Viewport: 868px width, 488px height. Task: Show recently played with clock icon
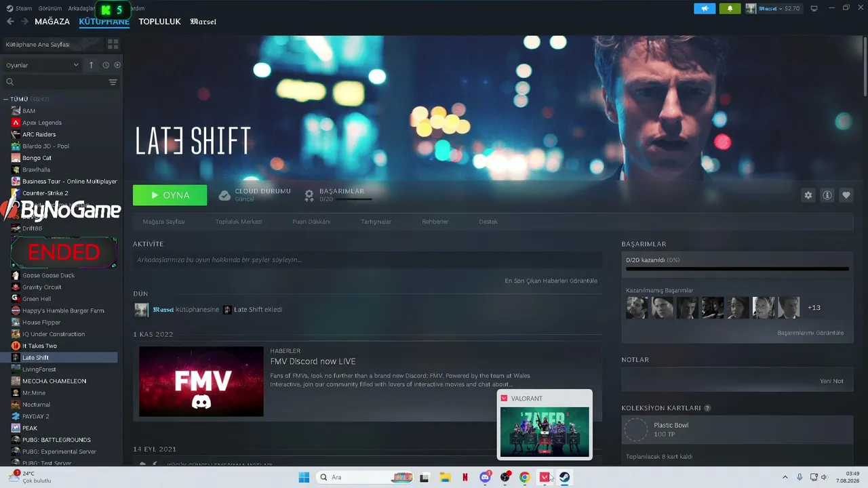[106, 65]
